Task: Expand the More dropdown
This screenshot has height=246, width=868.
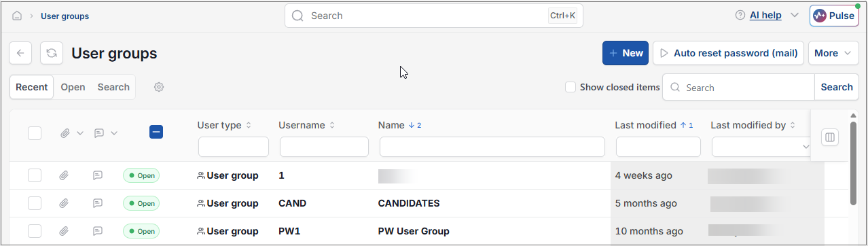Action: 833,53
